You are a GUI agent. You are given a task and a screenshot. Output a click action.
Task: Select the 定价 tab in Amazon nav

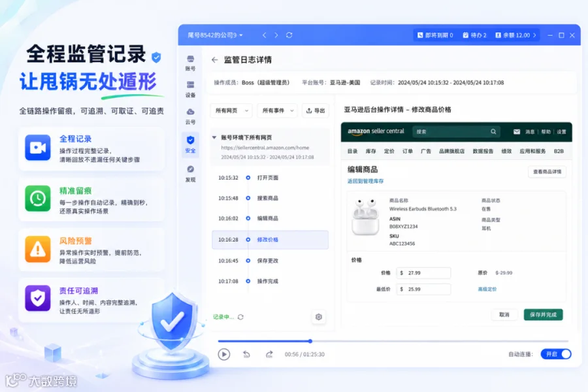[x=389, y=151]
